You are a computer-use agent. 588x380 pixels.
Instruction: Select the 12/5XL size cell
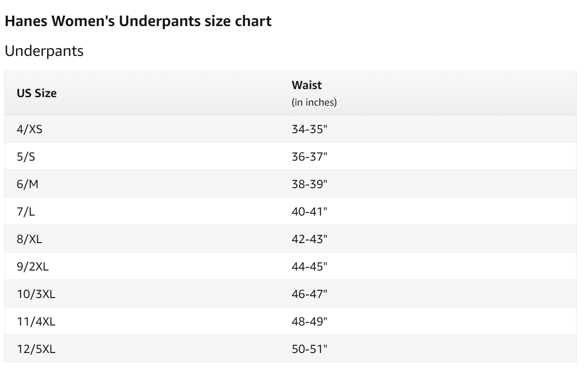[x=36, y=349]
